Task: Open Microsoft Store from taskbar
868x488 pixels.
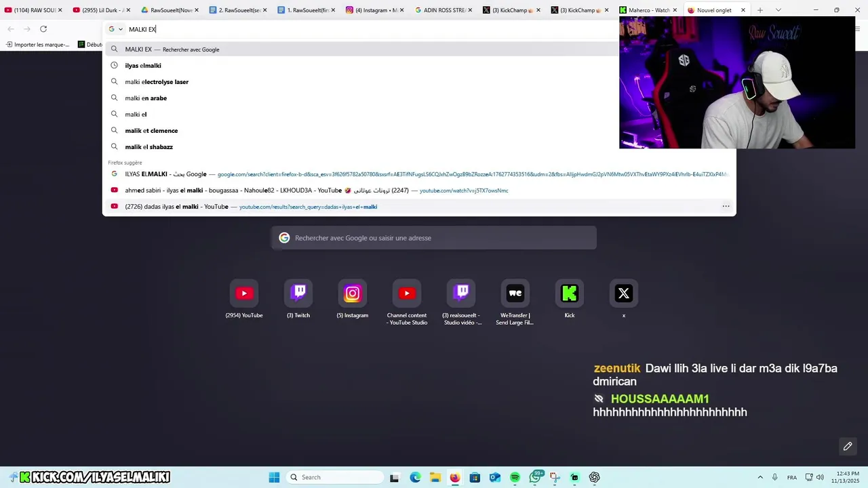Action: tap(475, 477)
